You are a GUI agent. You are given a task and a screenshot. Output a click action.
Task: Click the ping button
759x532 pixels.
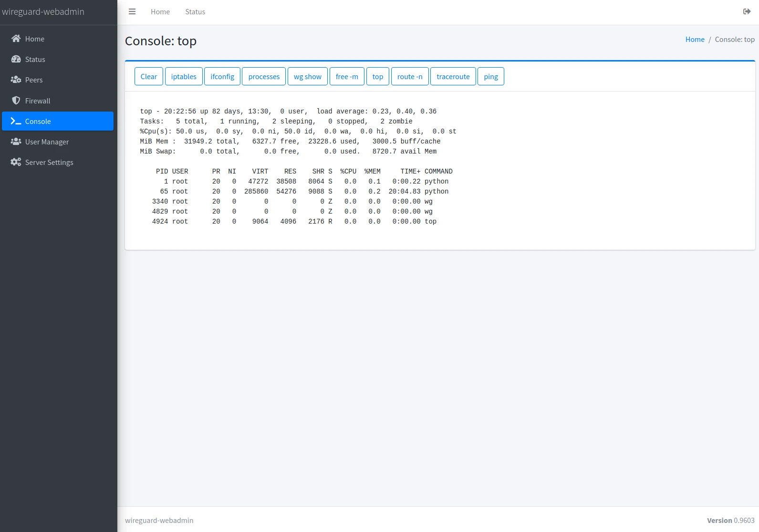491,76
